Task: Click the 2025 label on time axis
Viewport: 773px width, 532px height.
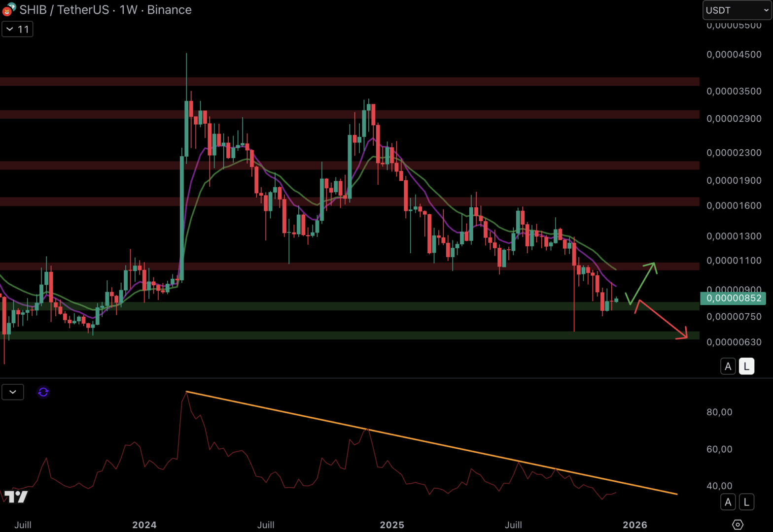Action: tap(392, 525)
